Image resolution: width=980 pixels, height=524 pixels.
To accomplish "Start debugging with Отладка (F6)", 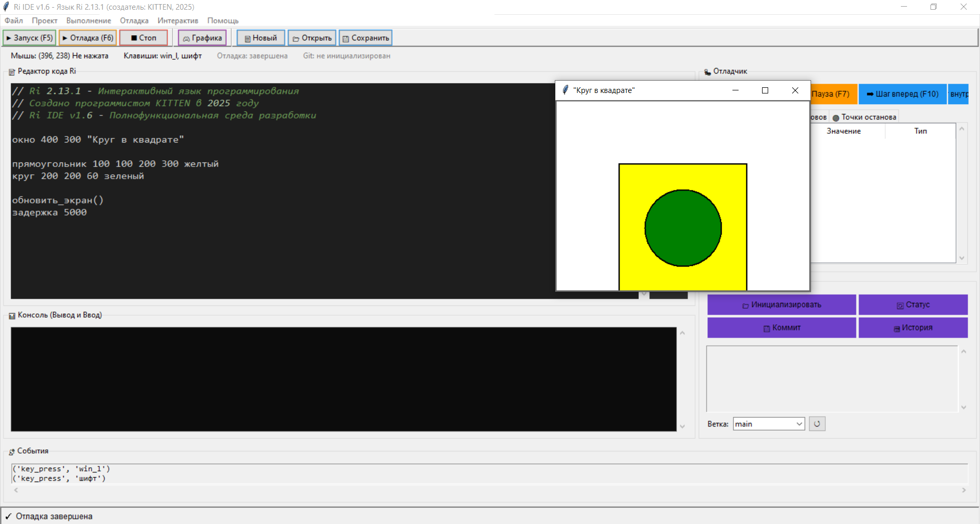I will tap(88, 38).
